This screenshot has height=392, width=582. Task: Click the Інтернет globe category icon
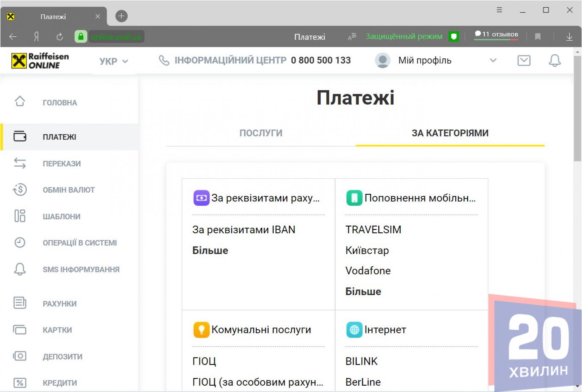click(x=354, y=329)
